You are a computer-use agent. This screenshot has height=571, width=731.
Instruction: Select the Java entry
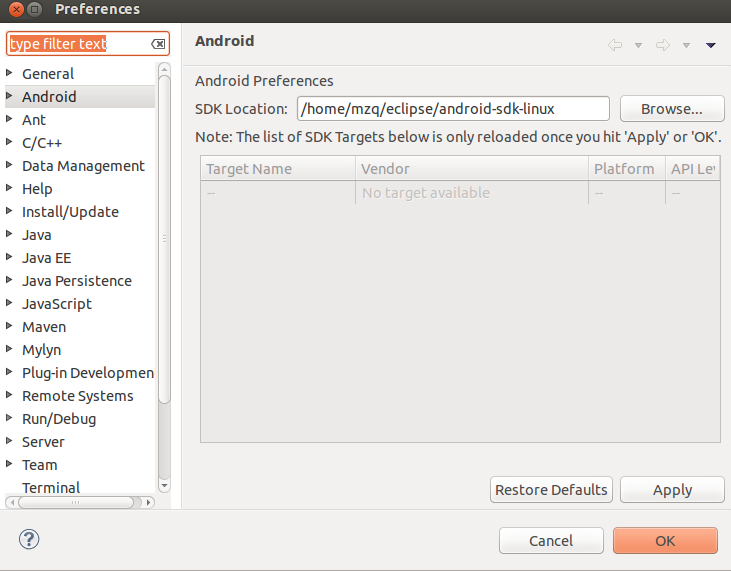click(x=37, y=234)
